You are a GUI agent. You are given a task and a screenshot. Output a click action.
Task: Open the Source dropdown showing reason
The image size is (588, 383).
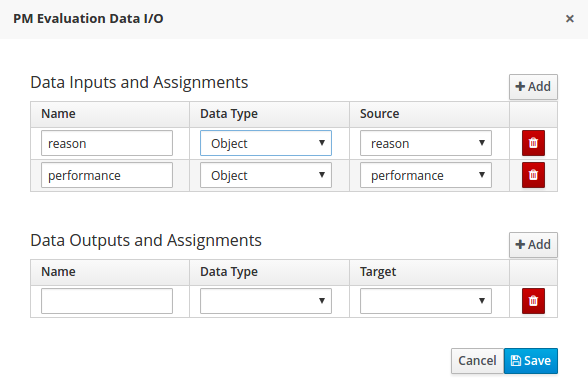coord(426,143)
